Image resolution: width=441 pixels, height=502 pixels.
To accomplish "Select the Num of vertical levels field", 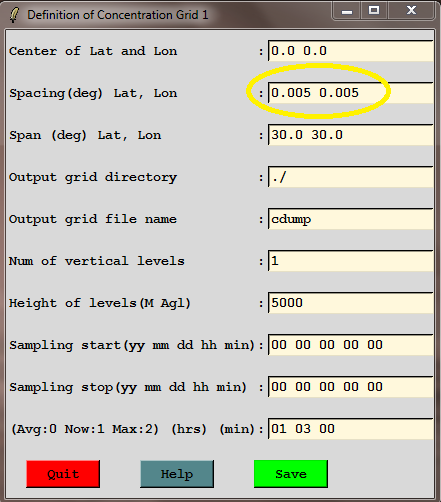I will [351, 261].
